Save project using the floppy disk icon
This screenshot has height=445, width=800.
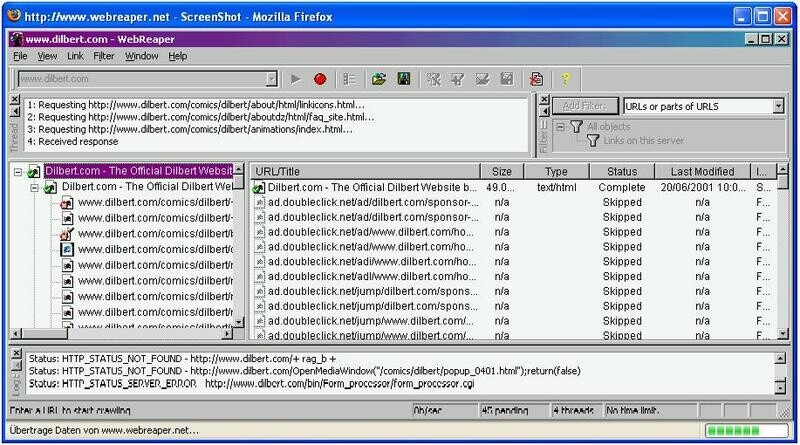(404, 79)
